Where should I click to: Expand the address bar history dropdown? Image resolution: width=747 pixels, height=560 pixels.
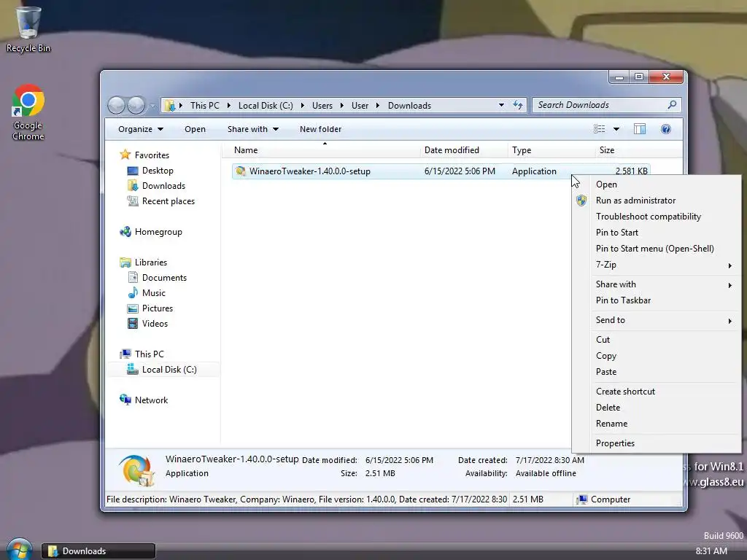pos(501,105)
